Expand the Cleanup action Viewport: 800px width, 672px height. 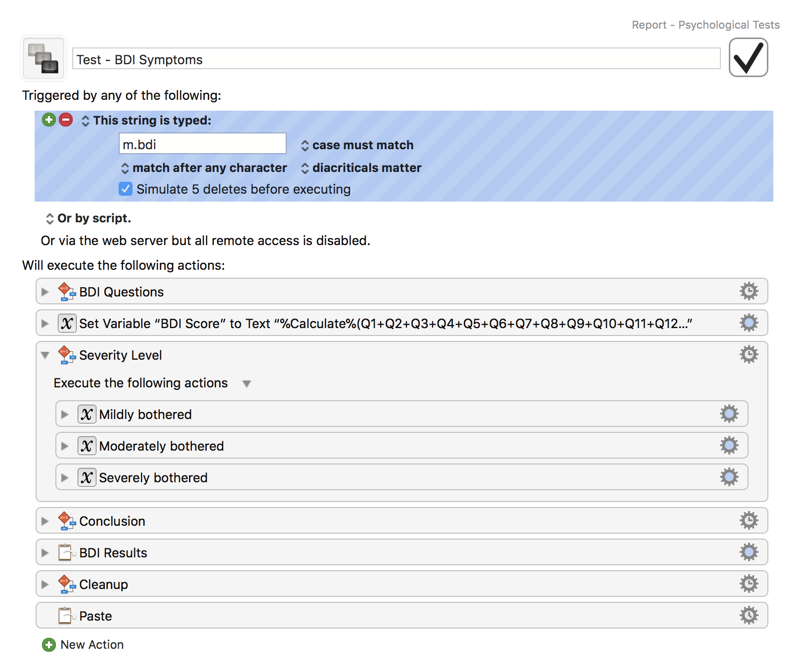(x=45, y=584)
